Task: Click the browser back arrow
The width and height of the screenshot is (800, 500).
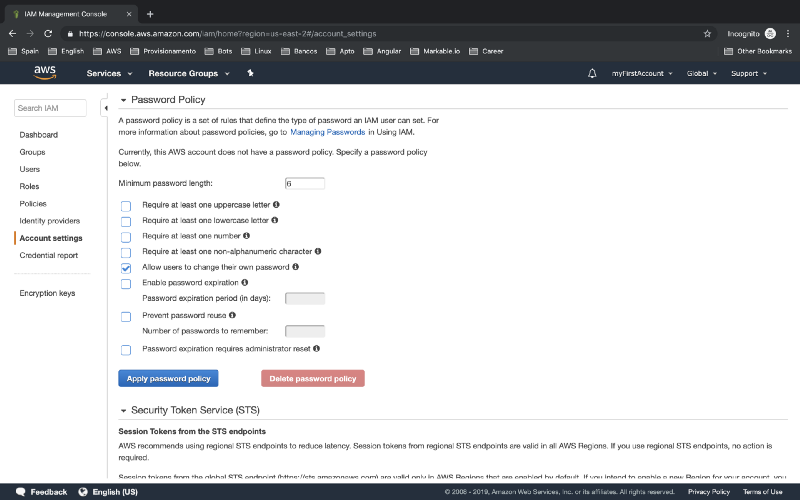Action: tap(12, 34)
